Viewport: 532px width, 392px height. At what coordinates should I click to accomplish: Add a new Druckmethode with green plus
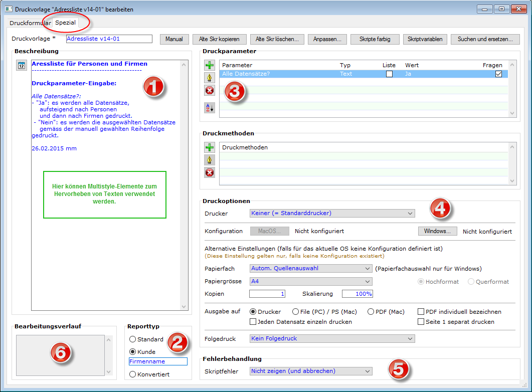click(x=210, y=147)
